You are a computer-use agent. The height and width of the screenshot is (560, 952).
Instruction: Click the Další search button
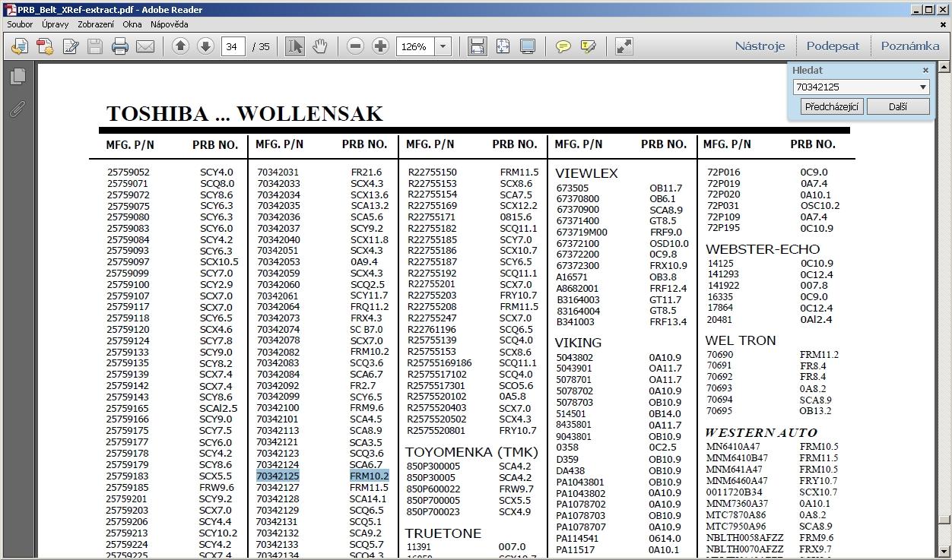pos(897,106)
